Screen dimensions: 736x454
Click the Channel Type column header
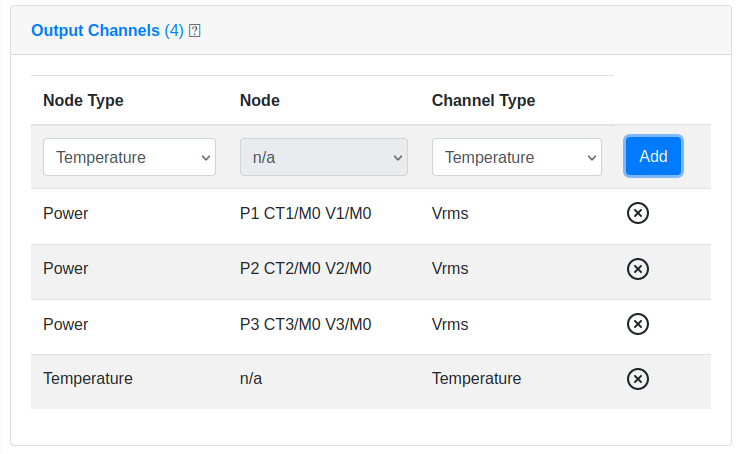tap(483, 100)
